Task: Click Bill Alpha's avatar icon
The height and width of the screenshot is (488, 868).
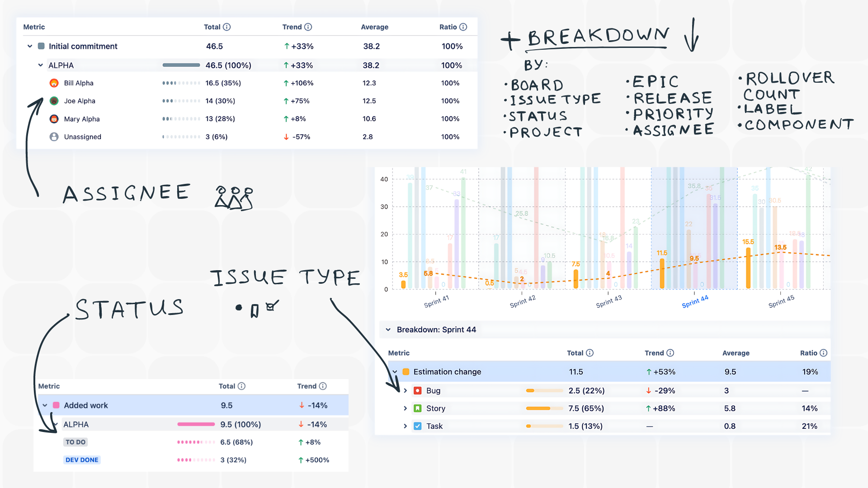Action: [54, 83]
